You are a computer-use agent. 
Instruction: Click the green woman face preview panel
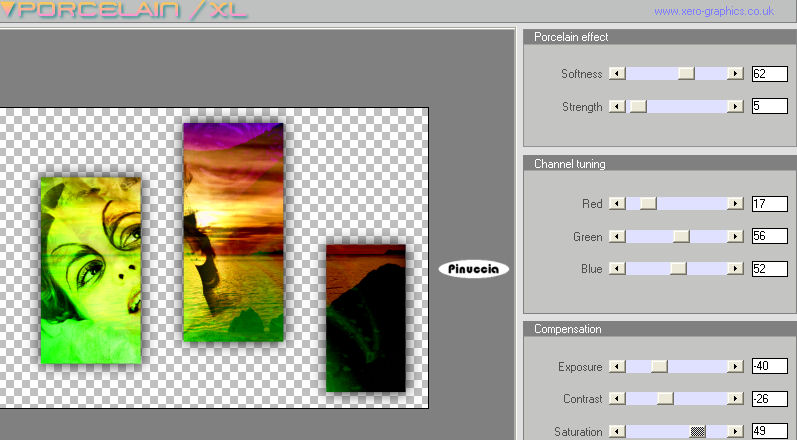tap(91, 270)
